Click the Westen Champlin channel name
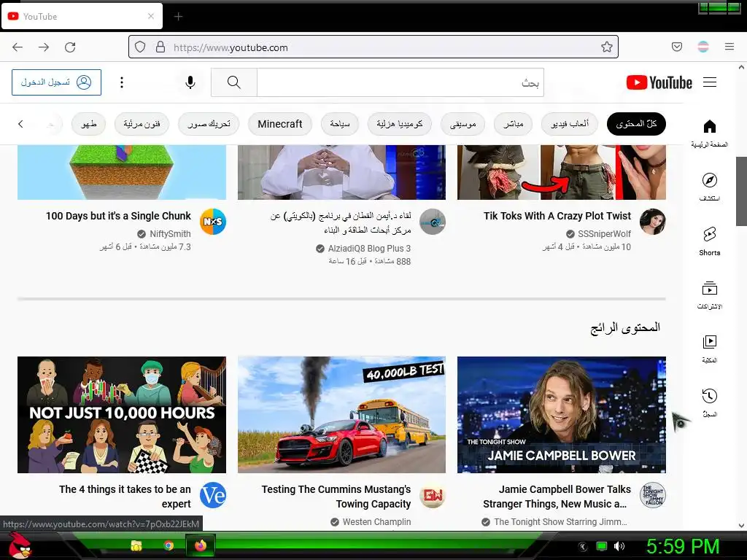The image size is (747, 560). (x=376, y=522)
